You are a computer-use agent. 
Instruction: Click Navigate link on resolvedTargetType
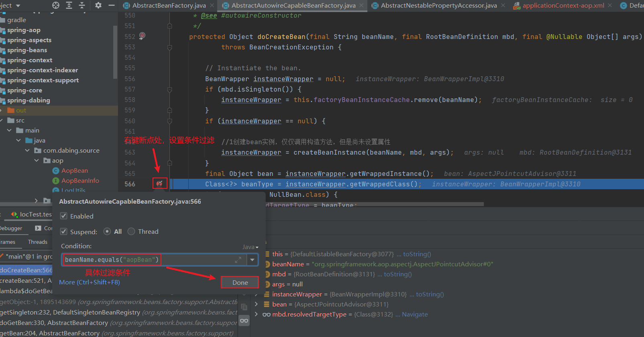[x=415, y=315]
